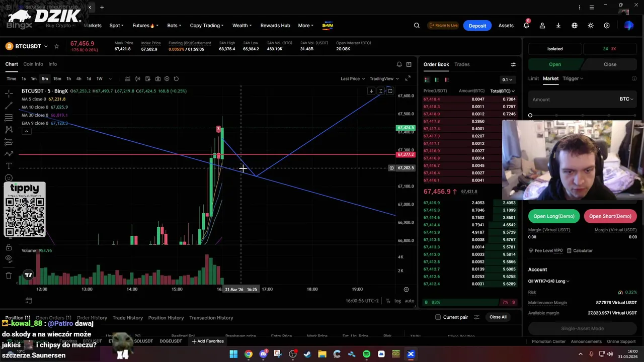Open the horizontal lines drawing tool
The width and height of the screenshot is (644, 362).
(9, 118)
